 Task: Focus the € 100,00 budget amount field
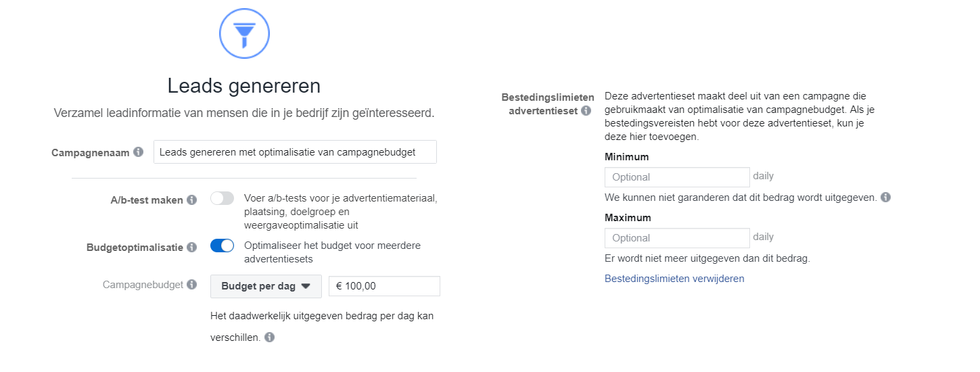point(384,286)
